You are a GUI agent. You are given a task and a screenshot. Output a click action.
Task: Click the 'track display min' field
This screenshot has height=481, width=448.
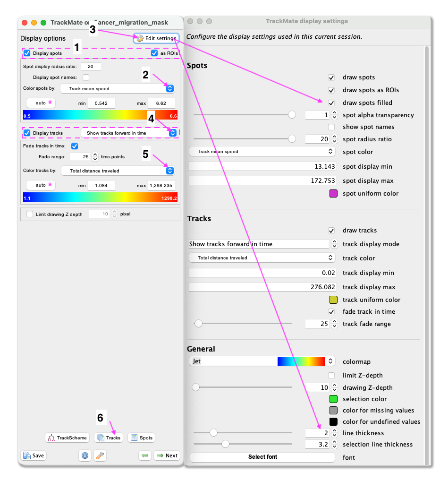(x=262, y=273)
